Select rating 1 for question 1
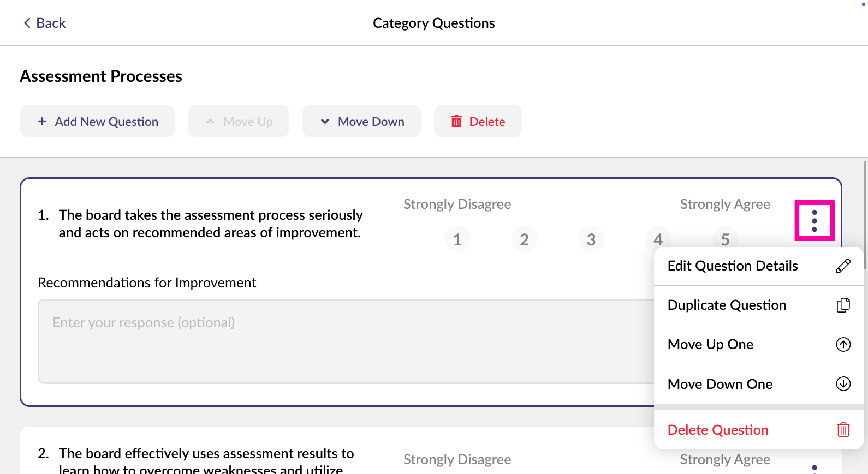Image resolution: width=868 pixels, height=474 pixels. (457, 239)
